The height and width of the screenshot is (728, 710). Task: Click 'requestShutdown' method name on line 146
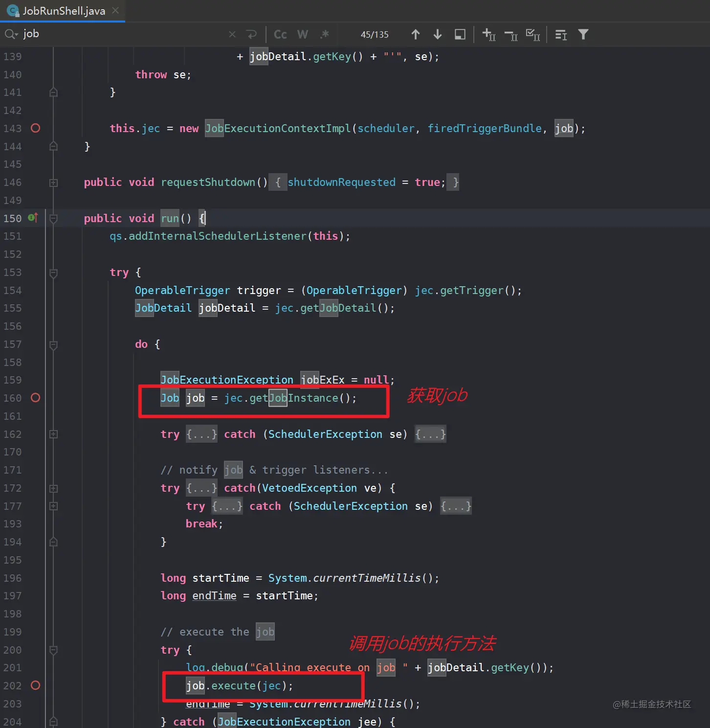click(x=208, y=182)
